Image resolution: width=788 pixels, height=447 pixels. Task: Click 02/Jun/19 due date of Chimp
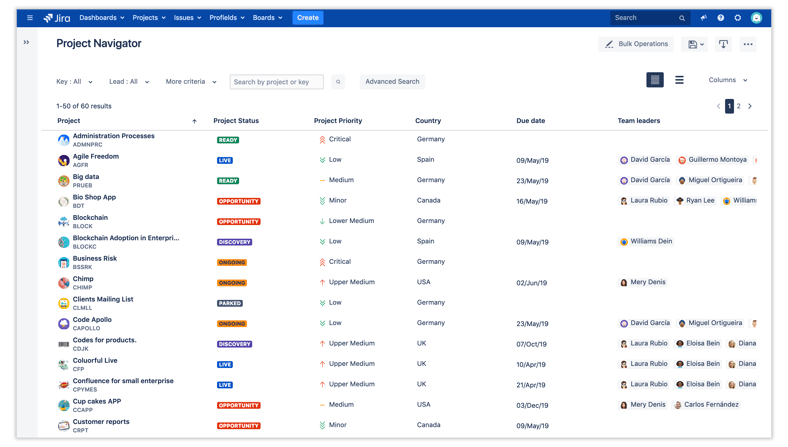click(531, 283)
